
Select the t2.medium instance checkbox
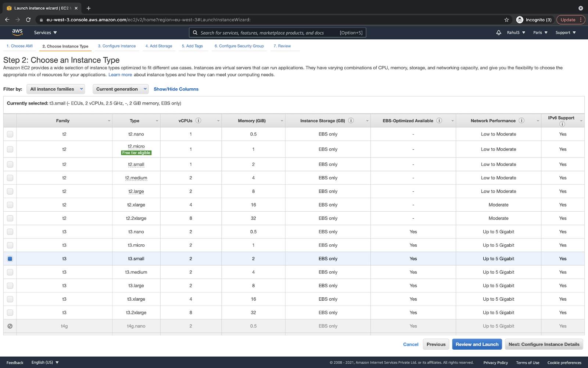tap(10, 178)
